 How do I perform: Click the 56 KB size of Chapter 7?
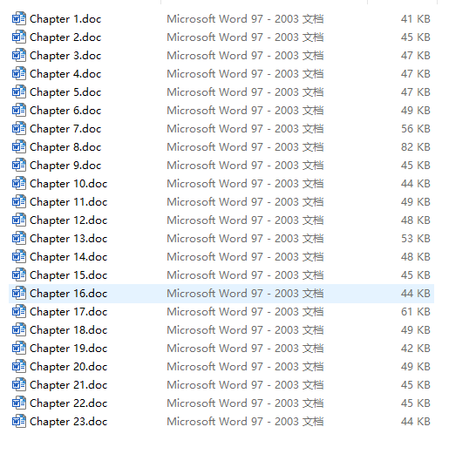click(x=416, y=129)
